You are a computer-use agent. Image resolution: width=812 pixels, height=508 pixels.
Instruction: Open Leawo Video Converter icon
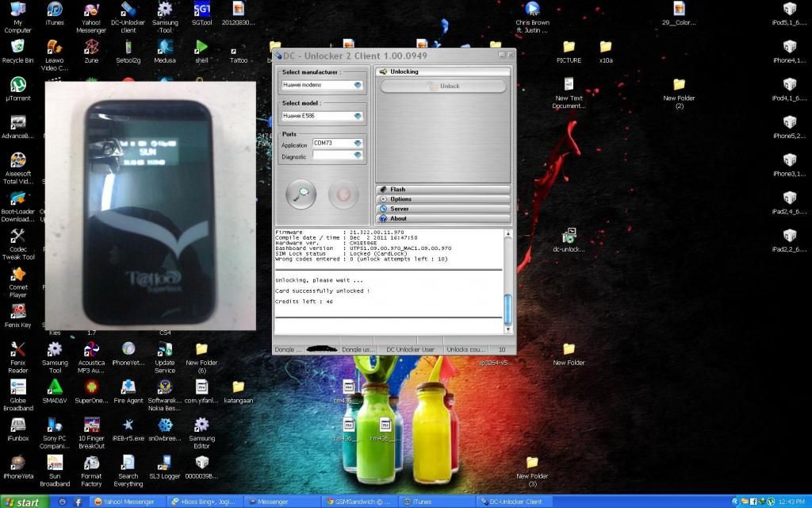(x=55, y=56)
